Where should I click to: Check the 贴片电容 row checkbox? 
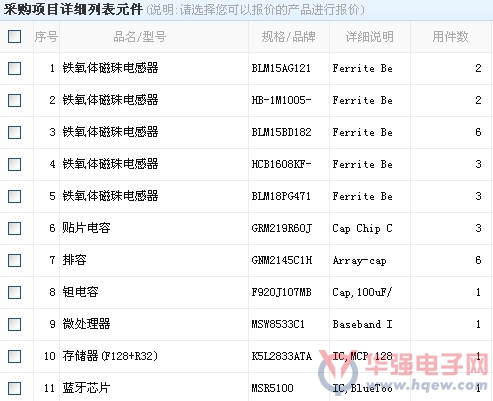pyautogui.click(x=15, y=228)
